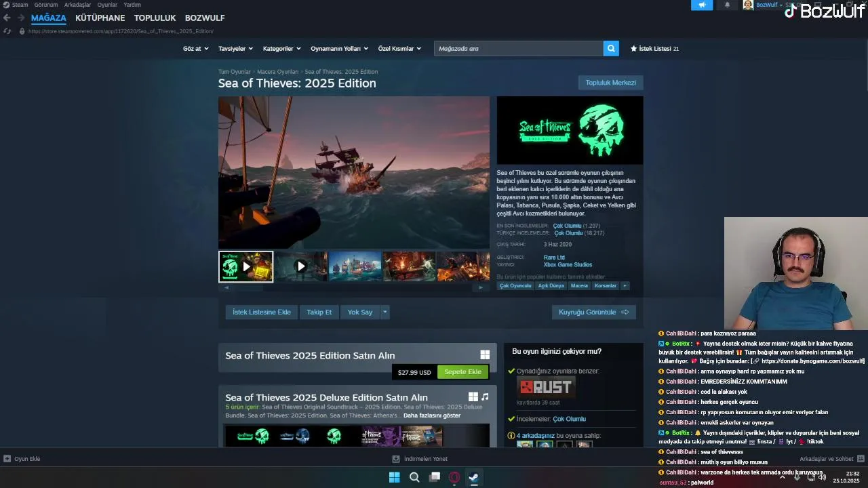Open the Yardım menu
The image size is (868, 488).
[x=132, y=5]
